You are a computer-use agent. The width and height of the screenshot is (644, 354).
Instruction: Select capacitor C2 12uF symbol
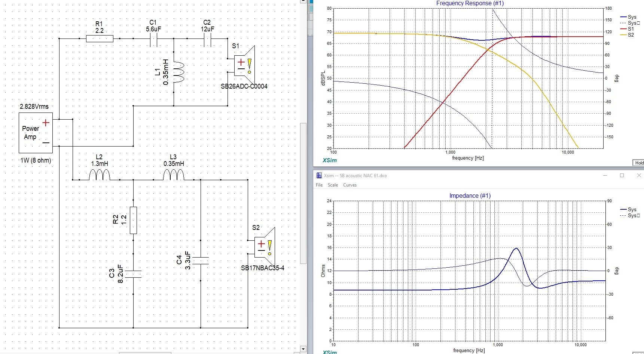coord(207,39)
